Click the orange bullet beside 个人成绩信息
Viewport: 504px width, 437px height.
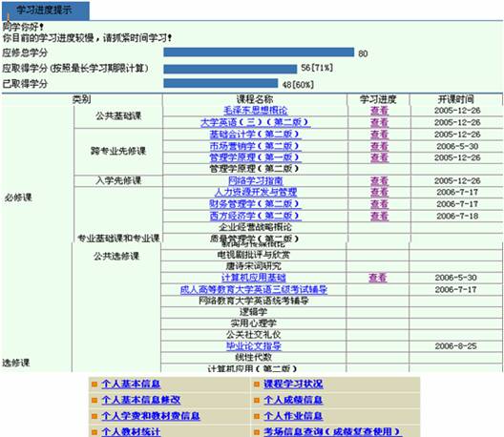click(257, 400)
